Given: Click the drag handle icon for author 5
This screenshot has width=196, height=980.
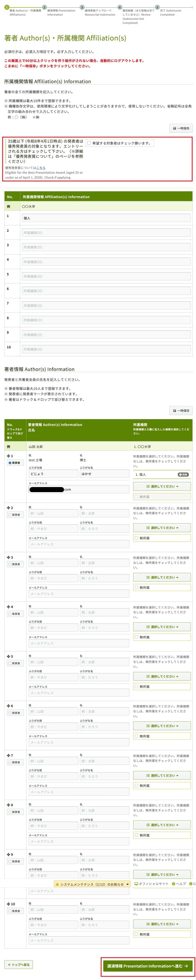Looking at the screenshot, I should coord(8,656).
